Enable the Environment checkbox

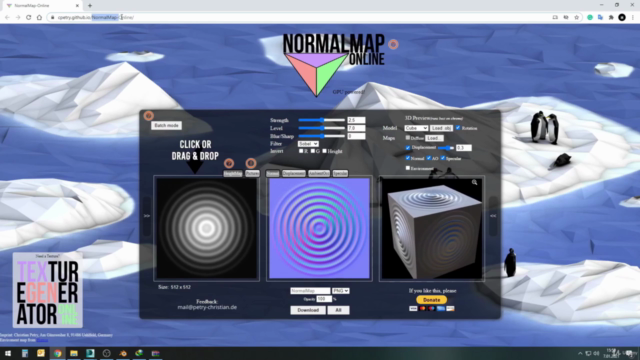coord(408,168)
